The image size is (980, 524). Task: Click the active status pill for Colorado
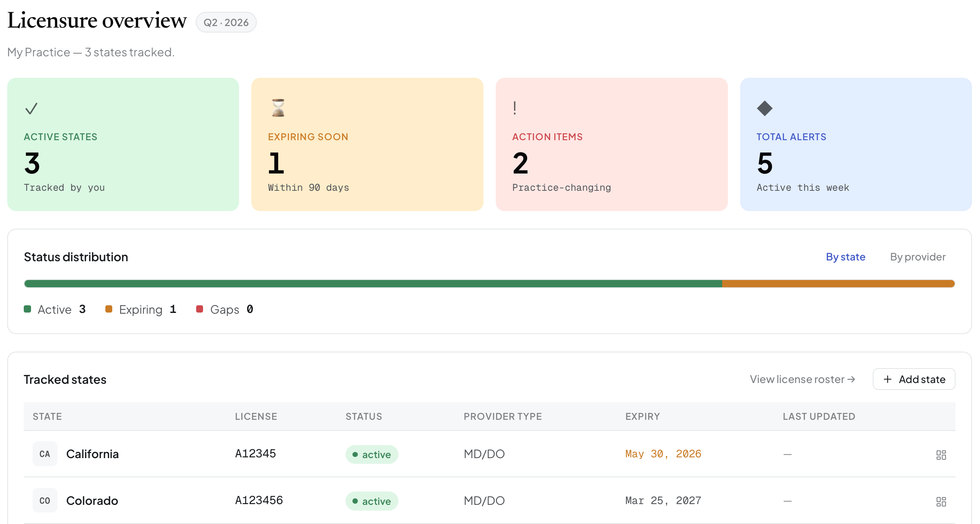[x=372, y=501]
